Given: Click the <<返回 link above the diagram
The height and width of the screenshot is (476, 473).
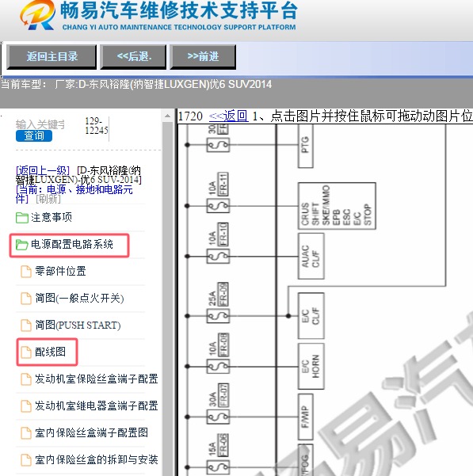Looking at the screenshot, I should pyautogui.click(x=229, y=116).
